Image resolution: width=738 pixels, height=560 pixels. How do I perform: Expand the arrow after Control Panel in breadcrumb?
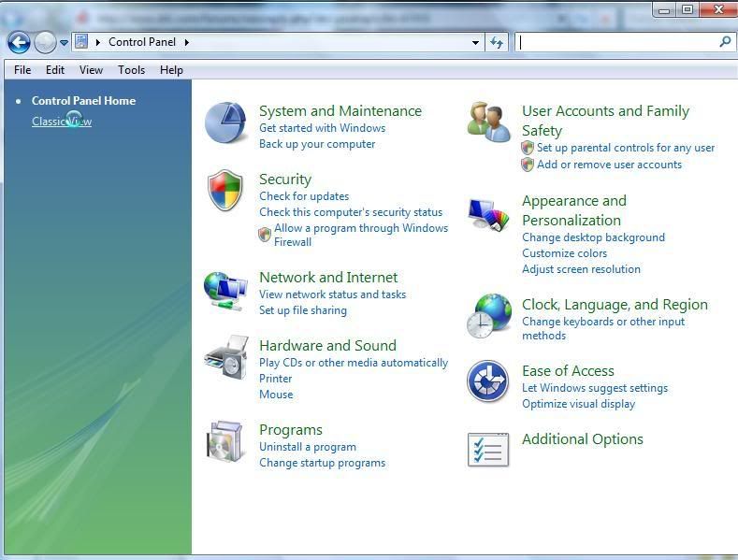pyautogui.click(x=187, y=42)
